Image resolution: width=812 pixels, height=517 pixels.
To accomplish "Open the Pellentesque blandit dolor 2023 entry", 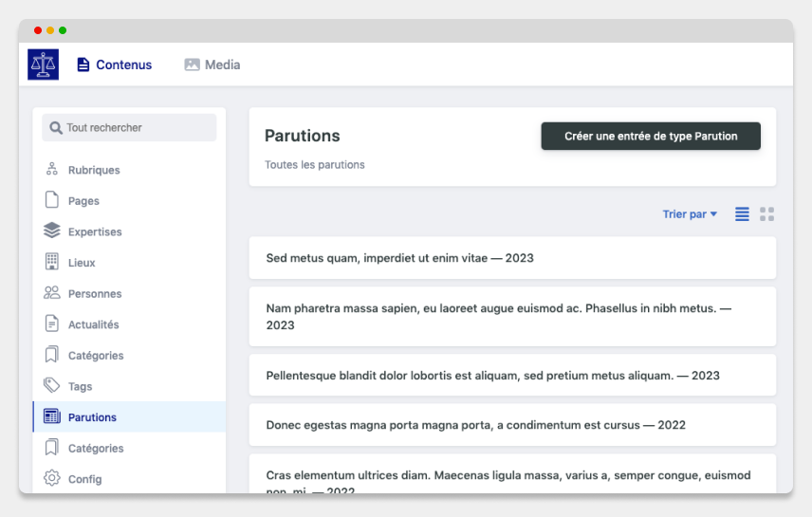I will tap(512, 375).
